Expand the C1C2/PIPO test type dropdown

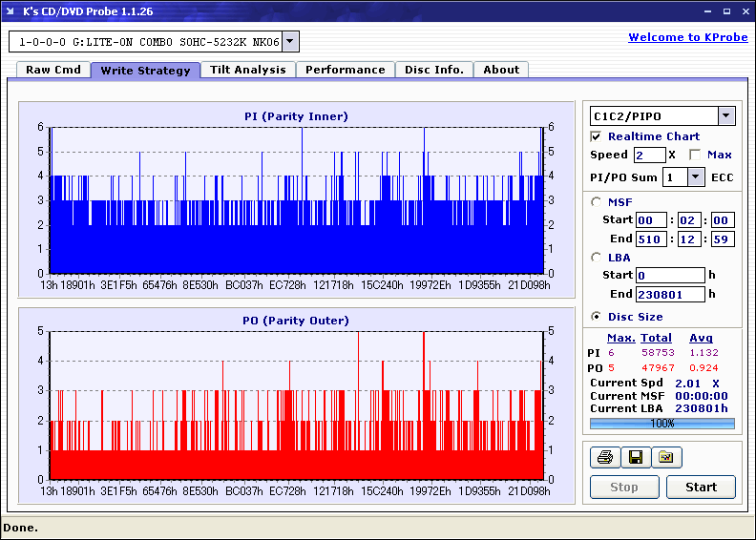point(725,115)
